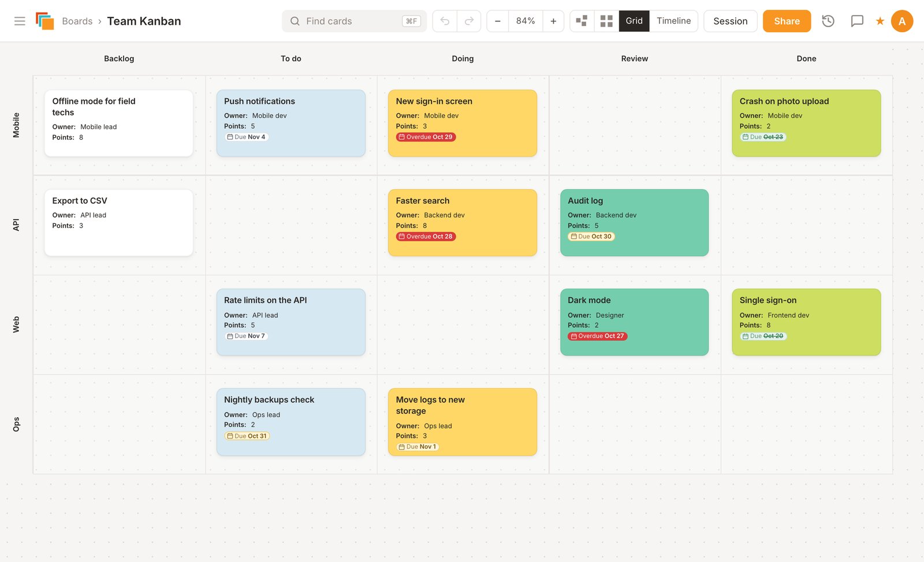This screenshot has height=562, width=924.
Task: Focus the Find cards search field
Action: pyautogui.click(x=354, y=21)
